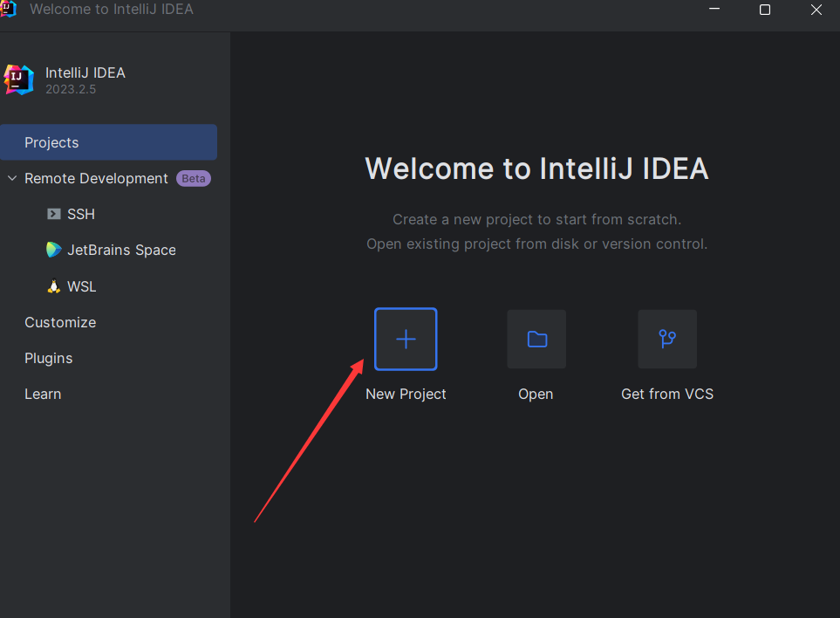Click the New Project plus icon
The width and height of the screenshot is (840, 618).
(406, 340)
